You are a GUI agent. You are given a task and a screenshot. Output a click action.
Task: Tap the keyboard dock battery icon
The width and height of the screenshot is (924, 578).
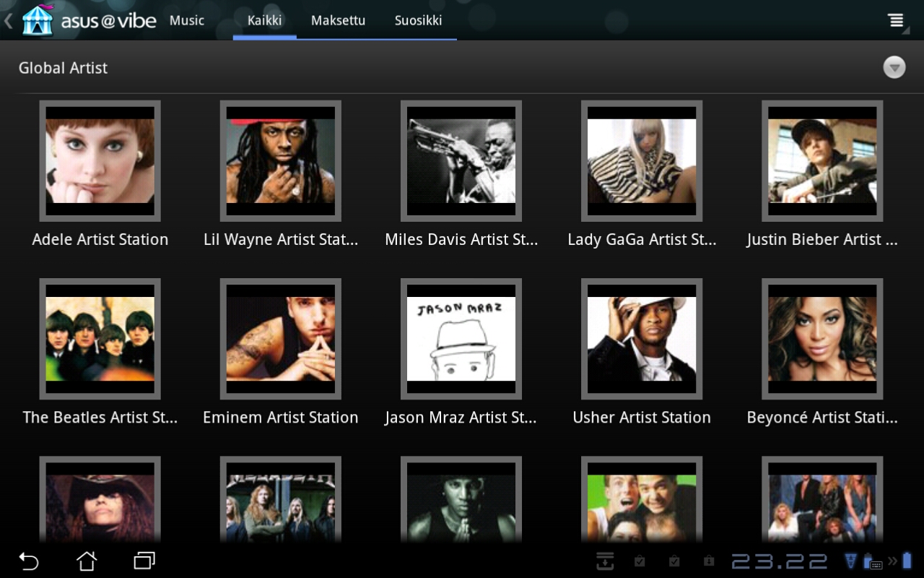pos(873,561)
